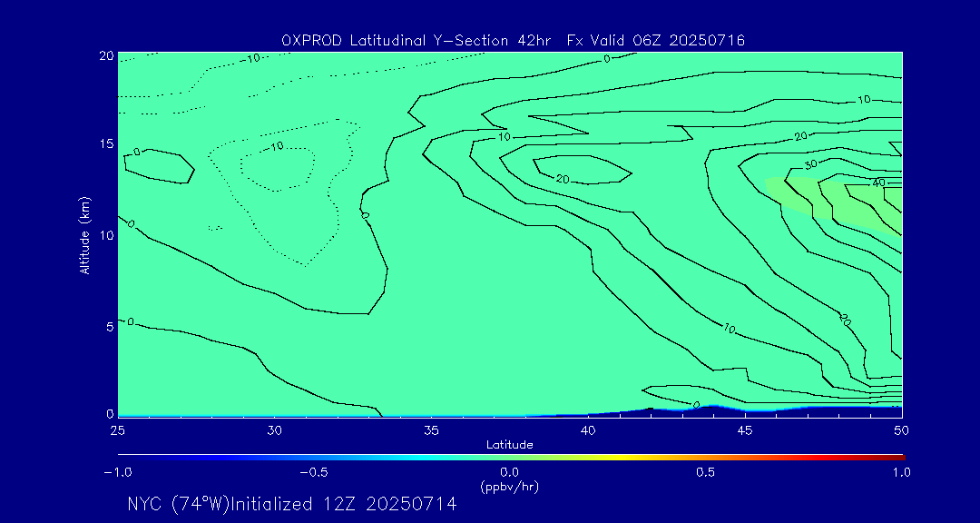
Task: Select the "Altitude (km)" vertical axis label
Action: click(84, 234)
